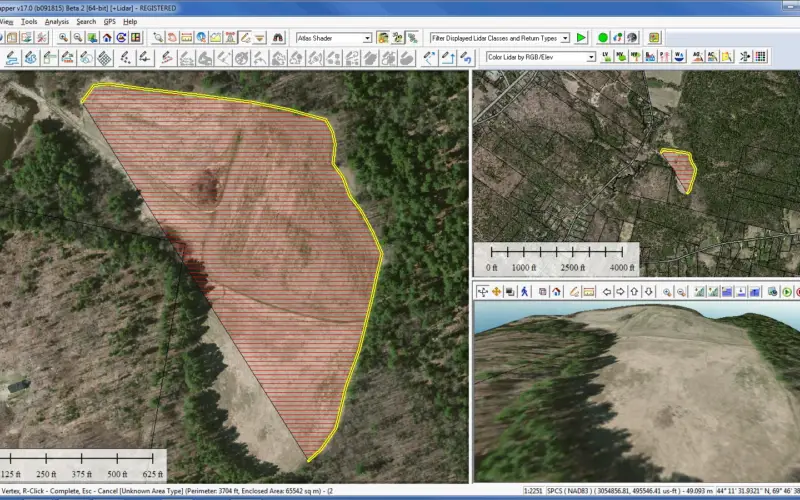Viewport: 800px width, 500px height.
Task: Select the walk mode icon in 3D toolbar
Action: [524, 292]
